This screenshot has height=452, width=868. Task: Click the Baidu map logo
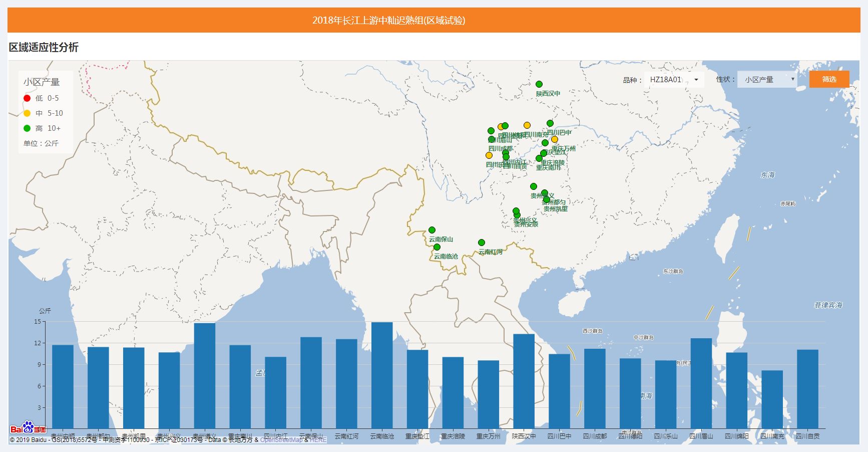point(28,428)
